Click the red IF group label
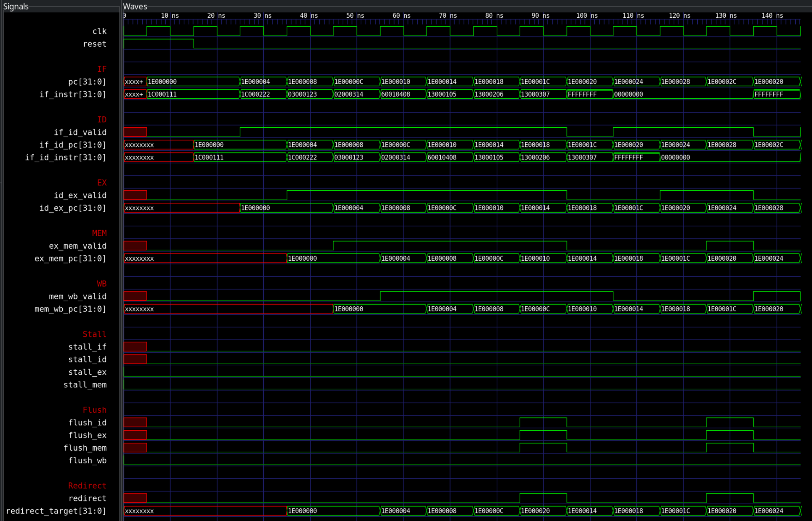812x521 pixels. click(102, 69)
